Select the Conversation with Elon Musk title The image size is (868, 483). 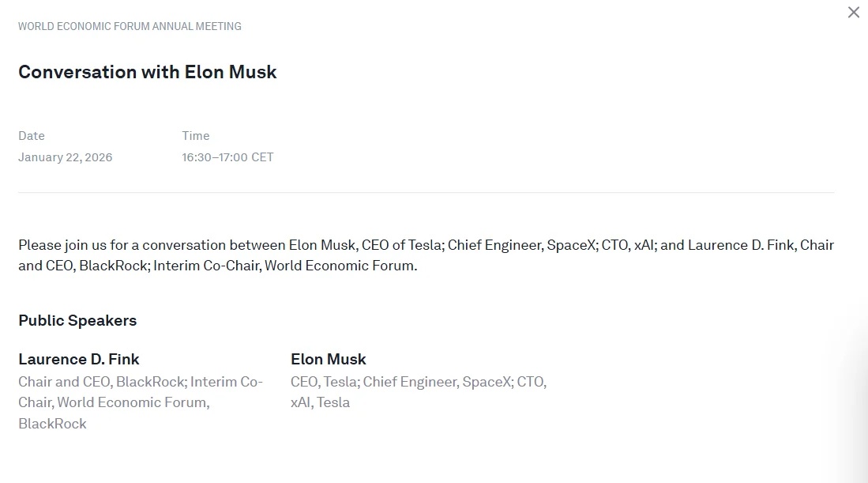point(148,72)
